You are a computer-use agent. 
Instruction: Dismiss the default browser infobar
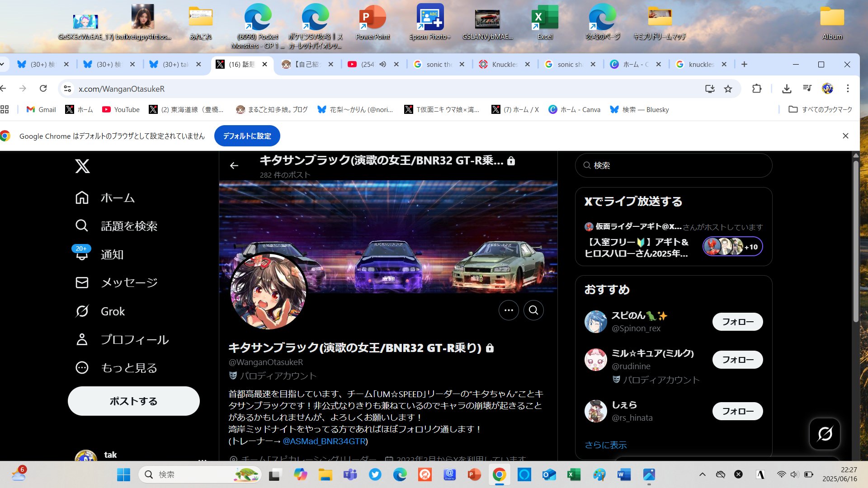[x=845, y=136]
